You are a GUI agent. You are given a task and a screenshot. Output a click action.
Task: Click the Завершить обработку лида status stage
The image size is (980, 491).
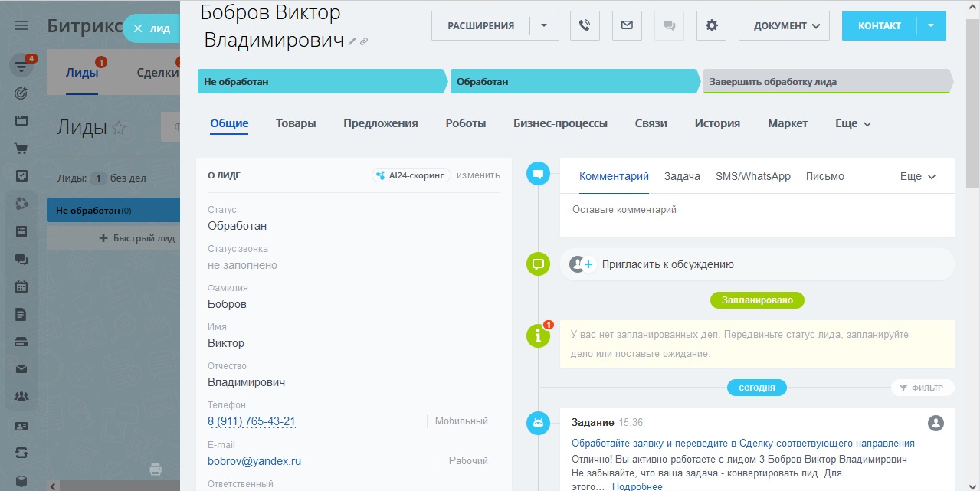click(x=828, y=80)
